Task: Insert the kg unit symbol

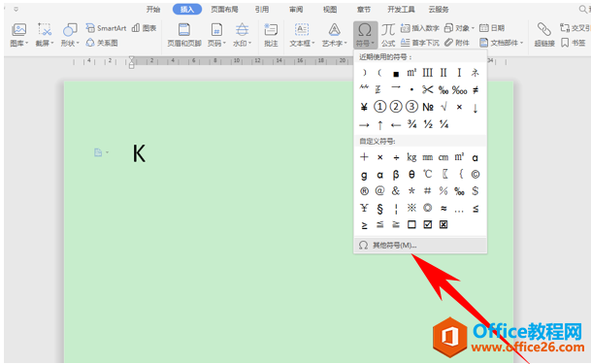Action: (411, 156)
